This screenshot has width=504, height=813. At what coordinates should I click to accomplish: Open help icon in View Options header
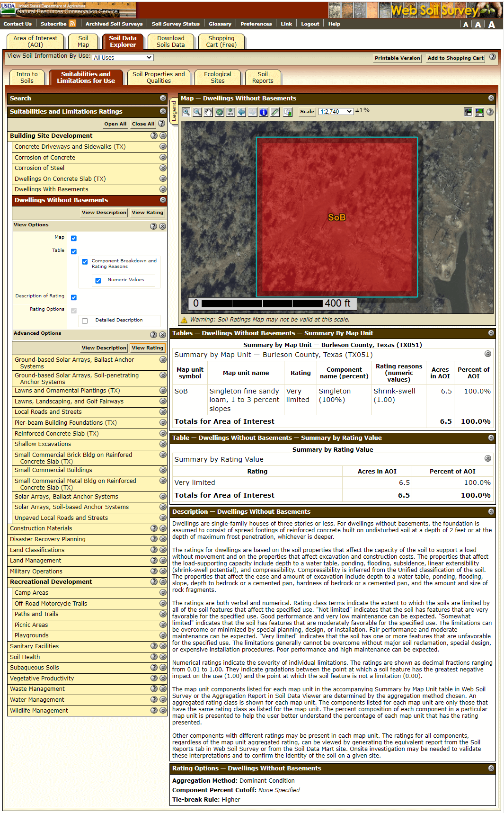[x=153, y=226]
